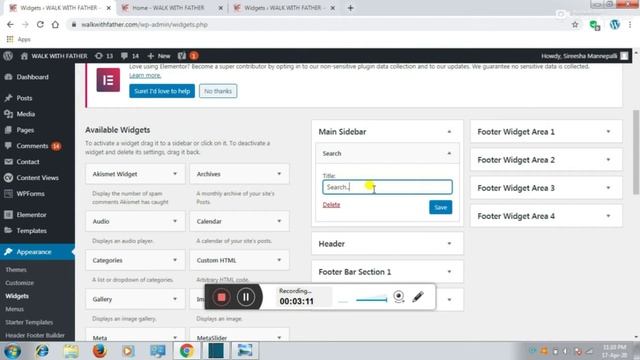Open Content Views in the sidebar

[37, 178]
